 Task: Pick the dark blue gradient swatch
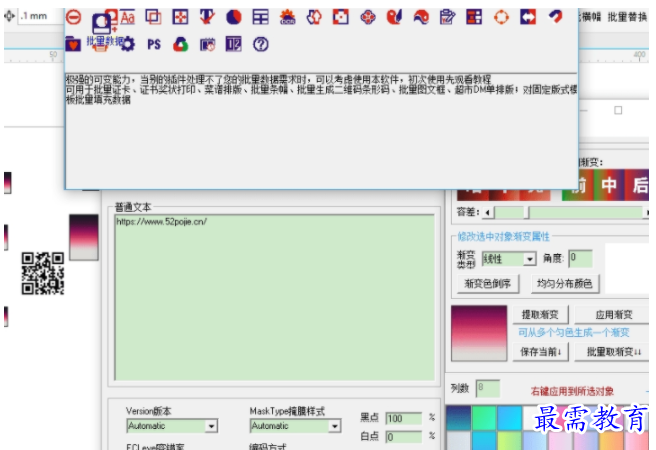pos(459,417)
